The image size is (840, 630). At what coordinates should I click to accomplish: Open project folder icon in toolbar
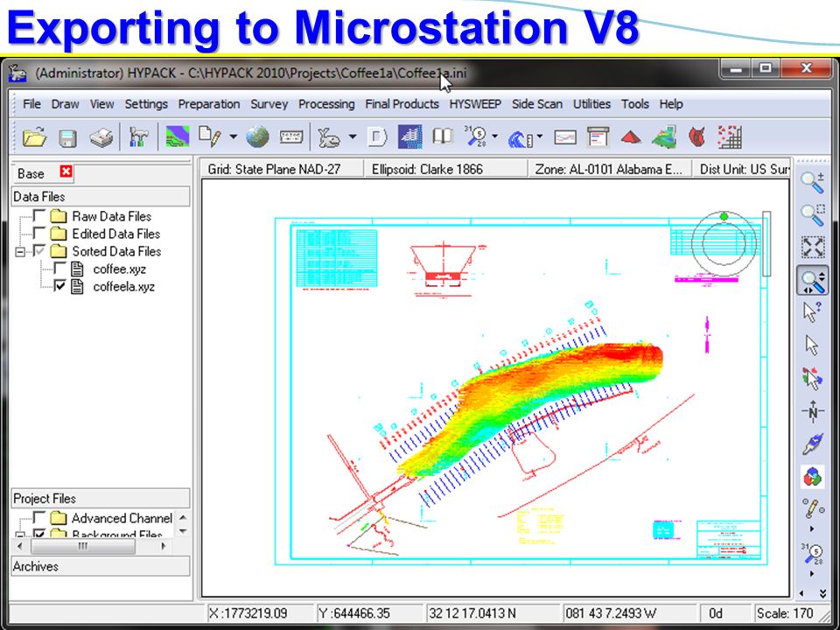click(x=34, y=137)
